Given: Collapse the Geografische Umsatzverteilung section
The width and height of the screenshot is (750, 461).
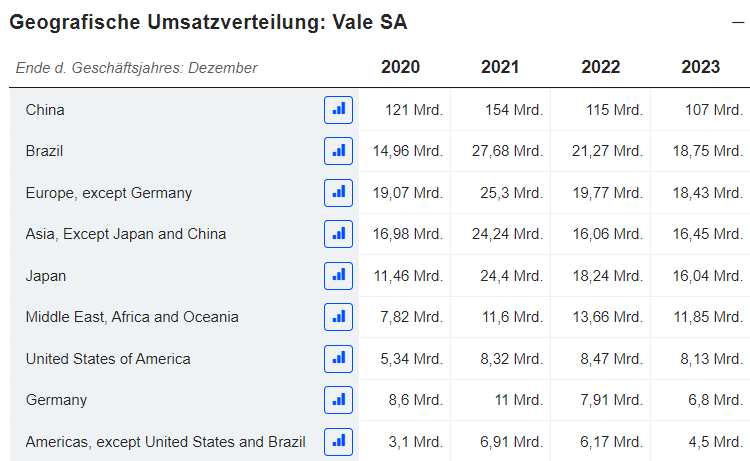Looking at the screenshot, I should 737,22.
